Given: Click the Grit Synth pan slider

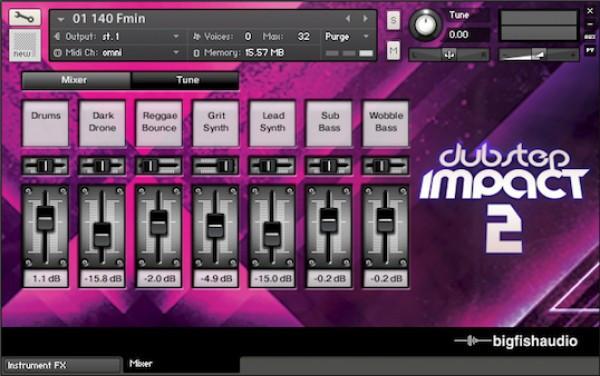Looking at the screenshot, I should point(216,166).
